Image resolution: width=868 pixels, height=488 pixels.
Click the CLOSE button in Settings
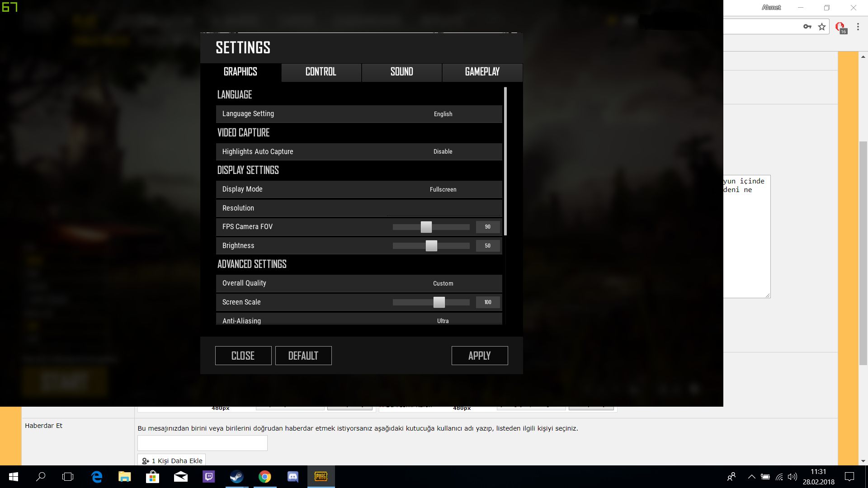(243, 356)
